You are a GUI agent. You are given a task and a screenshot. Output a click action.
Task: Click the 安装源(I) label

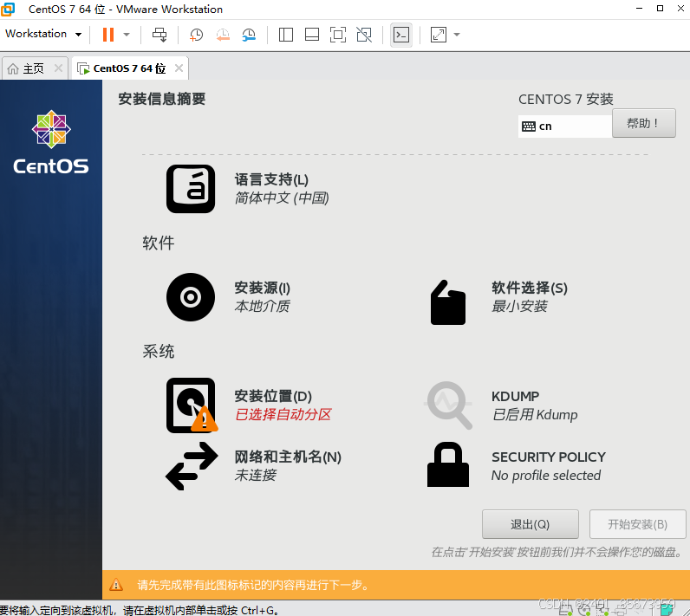coord(263,288)
